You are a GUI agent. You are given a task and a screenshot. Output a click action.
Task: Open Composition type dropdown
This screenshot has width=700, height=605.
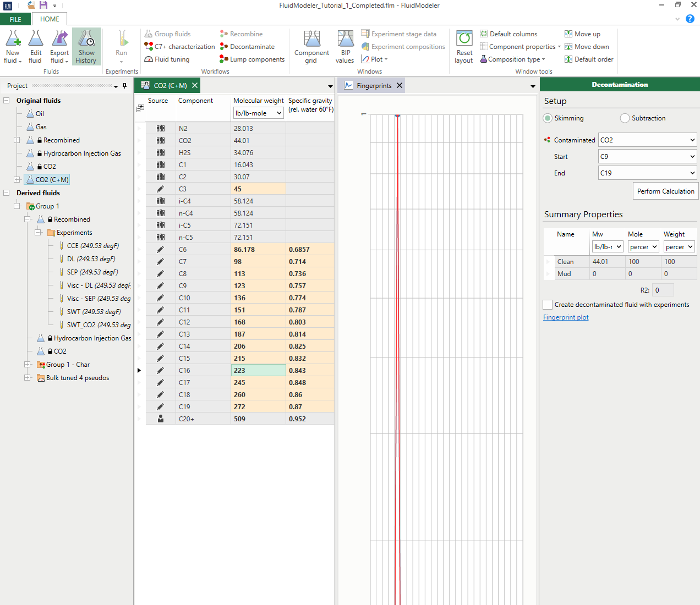(512, 59)
